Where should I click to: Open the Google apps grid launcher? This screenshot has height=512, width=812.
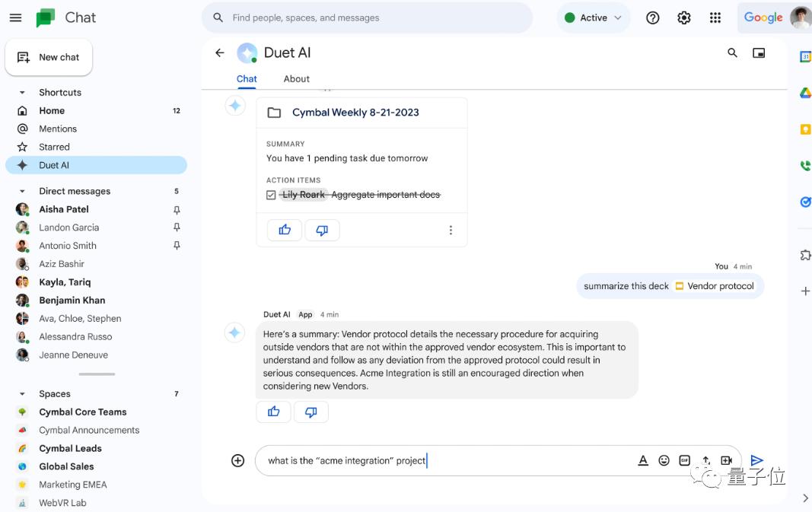(x=715, y=17)
